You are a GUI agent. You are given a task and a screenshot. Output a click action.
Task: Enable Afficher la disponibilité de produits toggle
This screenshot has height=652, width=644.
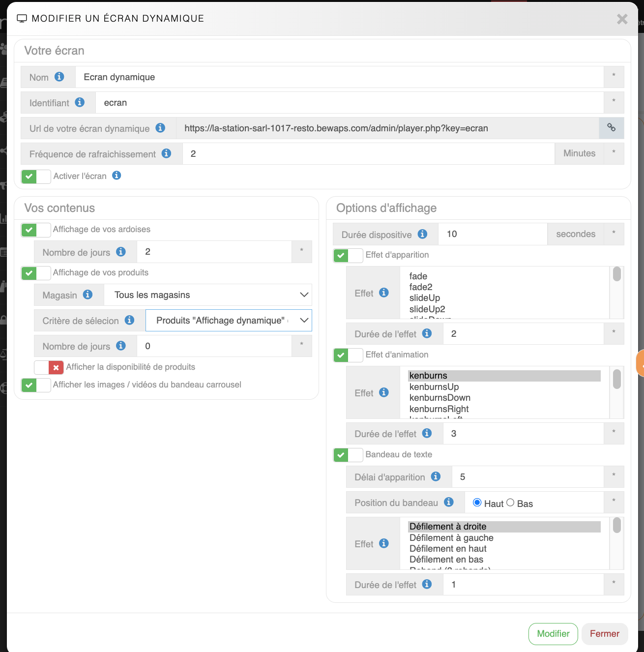click(x=49, y=367)
